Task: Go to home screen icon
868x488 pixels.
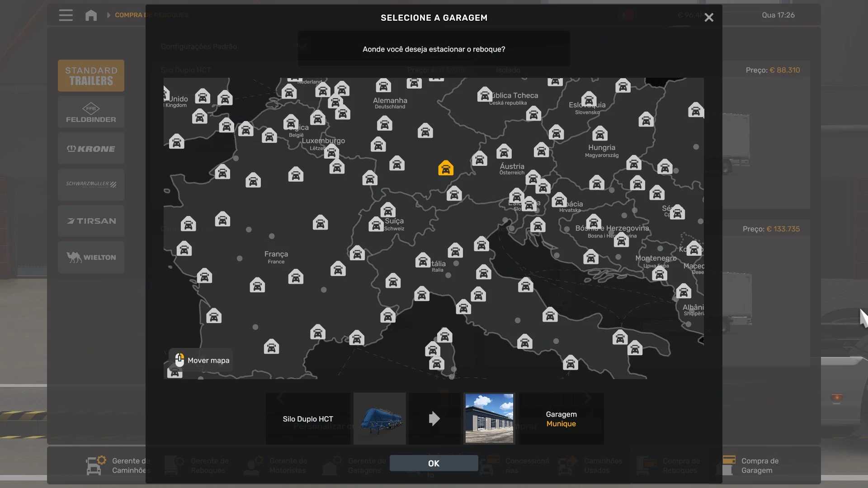Action: pyautogui.click(x=91, y=15)
